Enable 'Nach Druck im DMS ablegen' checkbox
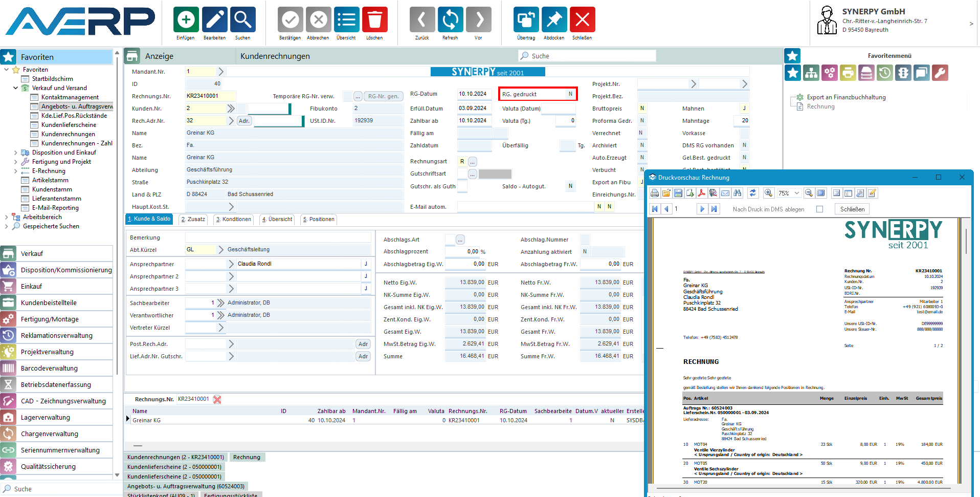 [x=819, y=209]
